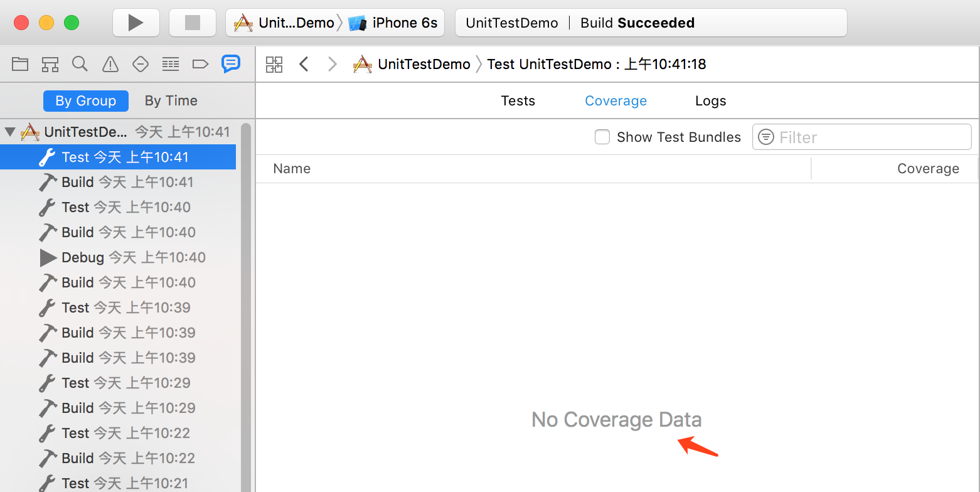Select the Test 今天 上午10:22 report
The height and width of the screenshot is (492, 980).
118,433
